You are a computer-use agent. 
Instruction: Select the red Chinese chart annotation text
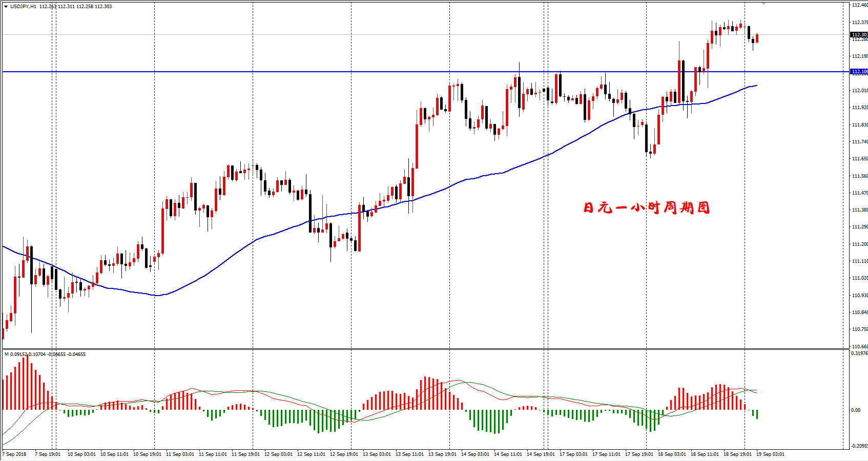click(x=647, y=207)
